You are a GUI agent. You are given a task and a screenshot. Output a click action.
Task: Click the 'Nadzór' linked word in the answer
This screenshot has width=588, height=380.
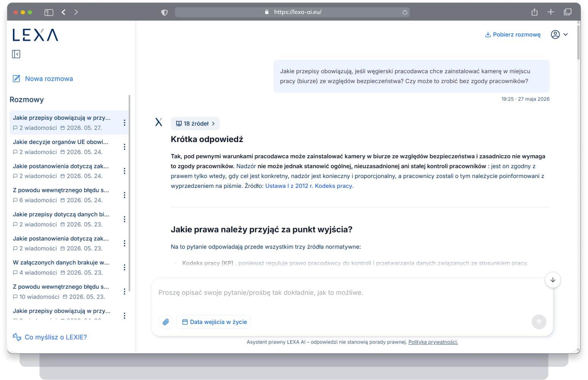pos(246,166)
